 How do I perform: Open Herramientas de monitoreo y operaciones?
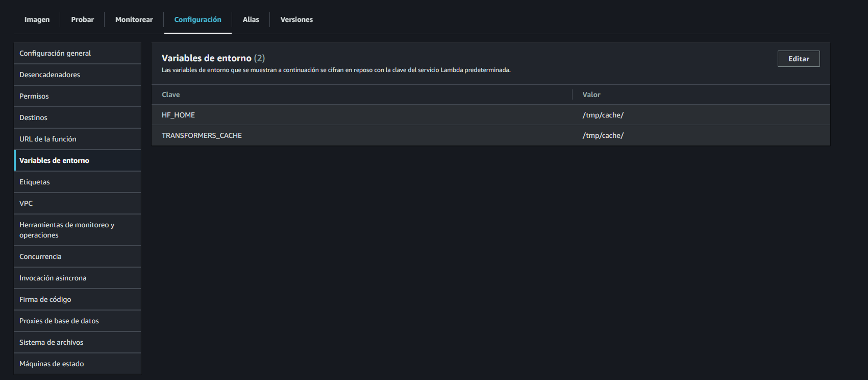pos(66,230)
